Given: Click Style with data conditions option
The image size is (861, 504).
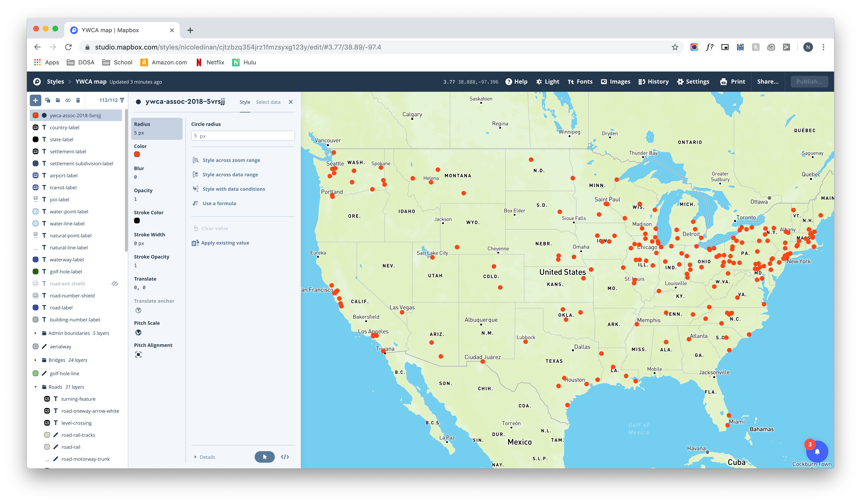Looking at the screenshot, I should (234, 188).
